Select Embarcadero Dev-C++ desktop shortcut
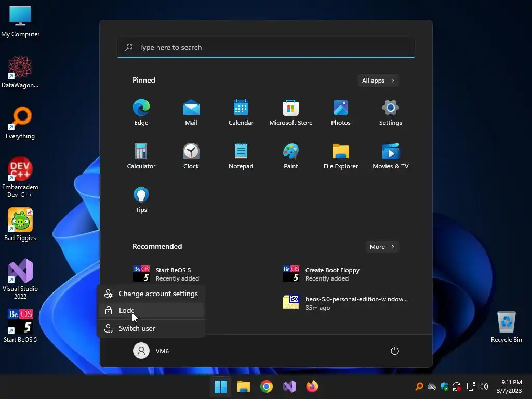The width and height of the screenshot is (532, 399). click(x=20, y=177)
